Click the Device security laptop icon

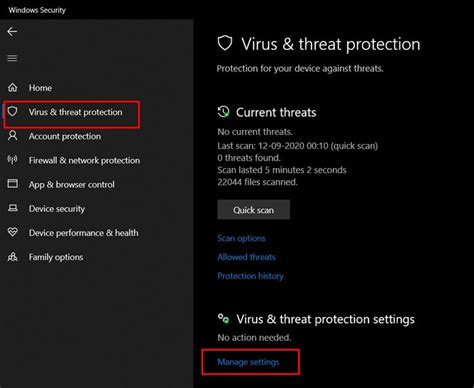point(13,208)
